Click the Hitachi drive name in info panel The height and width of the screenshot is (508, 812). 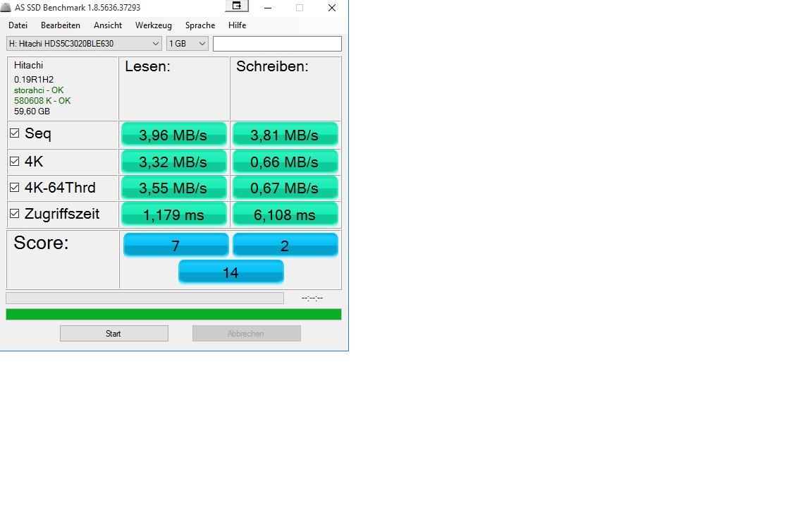click(28, 65)
